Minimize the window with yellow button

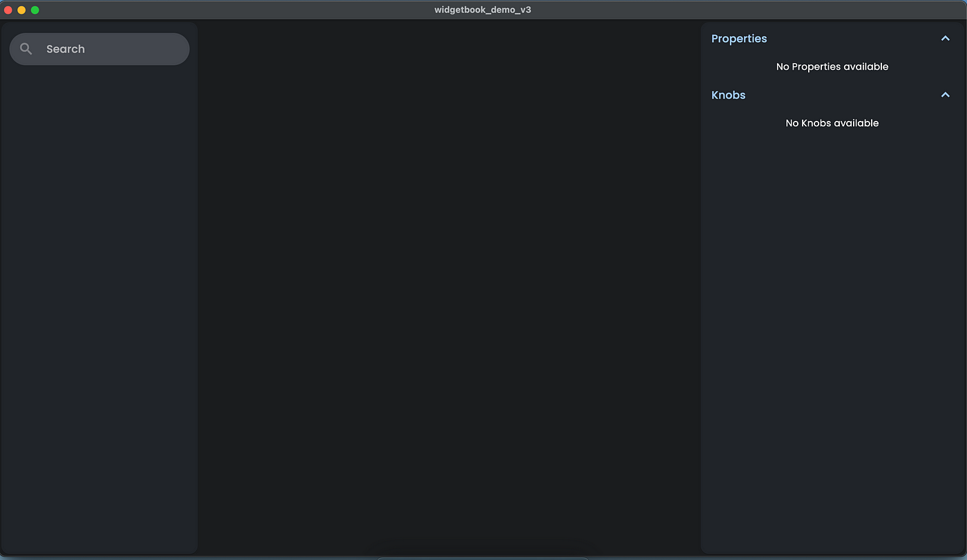pos(21,10)
